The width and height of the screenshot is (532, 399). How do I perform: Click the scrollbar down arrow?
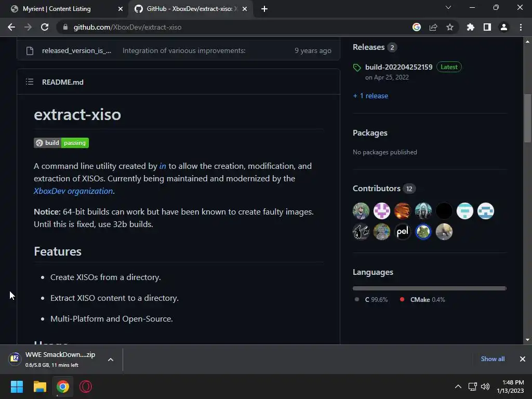click(x=527, y=340)
